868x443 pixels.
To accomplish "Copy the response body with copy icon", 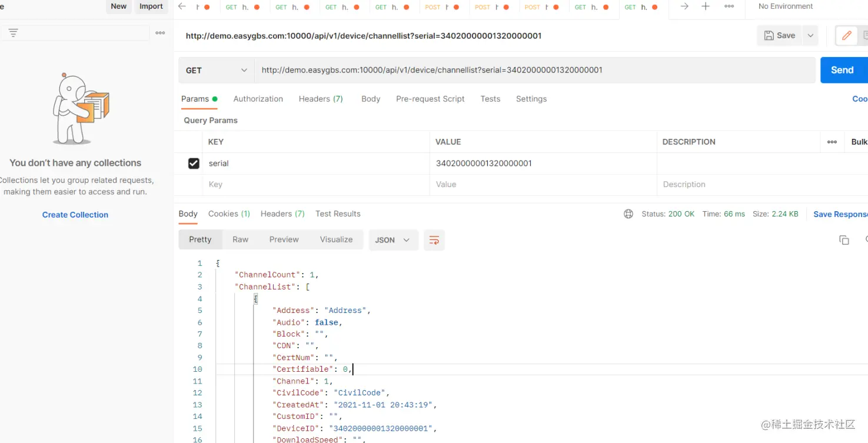I will click(x=844, y=240).
